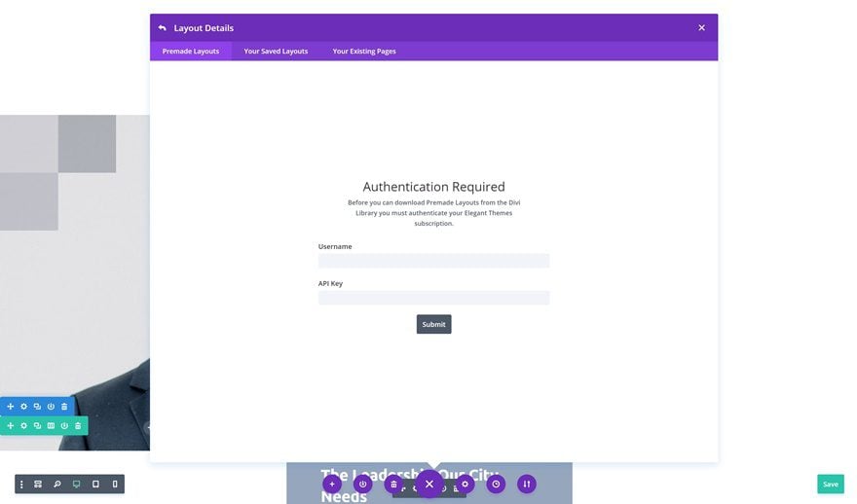Activate the zoom magnifier tool
Screen dimensions: 857x504
click(56, 485)
